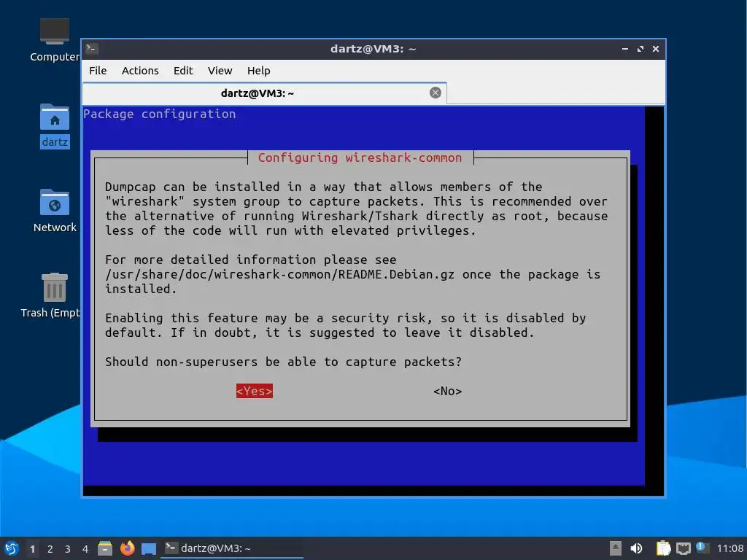Switch to workspace 4
Viewport: 747px width, 560px height.
pyautogui.click(x=85, y=549)
